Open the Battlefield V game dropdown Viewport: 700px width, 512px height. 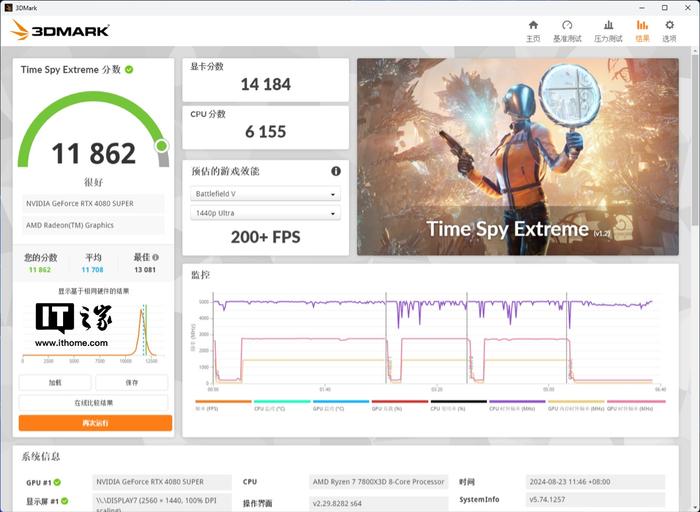(x=266, y=194)
